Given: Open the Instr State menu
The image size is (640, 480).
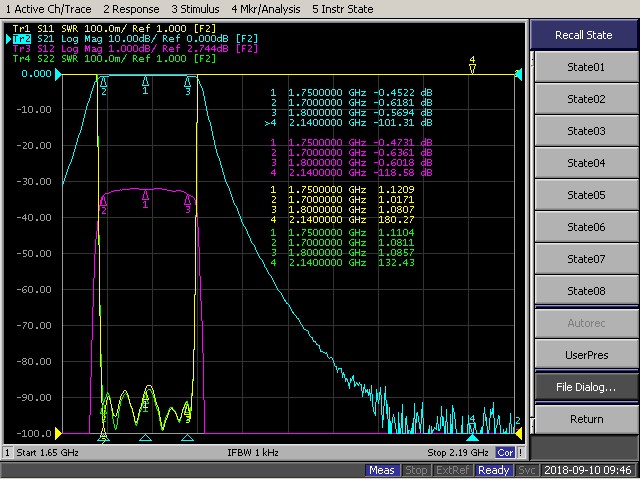Looking at the screenshot, I should coord(342,8).
